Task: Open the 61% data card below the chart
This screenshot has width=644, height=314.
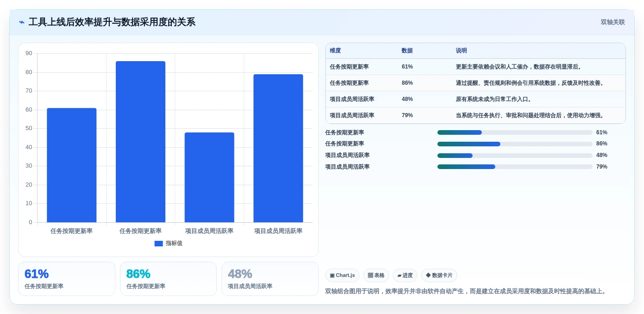Action: point(67,279)
